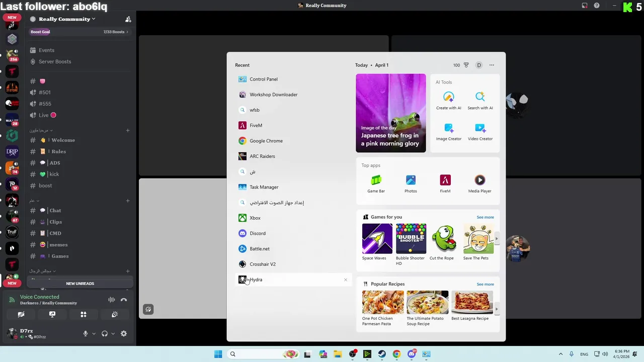Invite people to Really Community server
The height and width of the screenshot is (362, 644).
[128, 19]
